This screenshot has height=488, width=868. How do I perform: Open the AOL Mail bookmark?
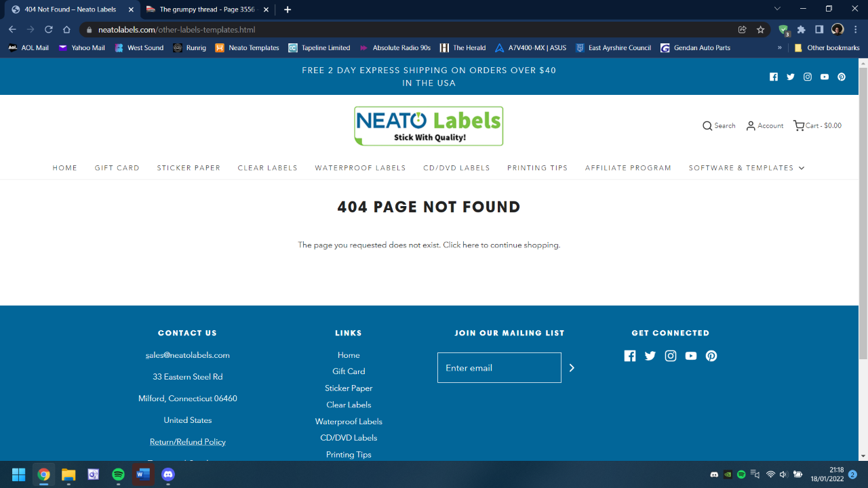[x=28, y=48]
